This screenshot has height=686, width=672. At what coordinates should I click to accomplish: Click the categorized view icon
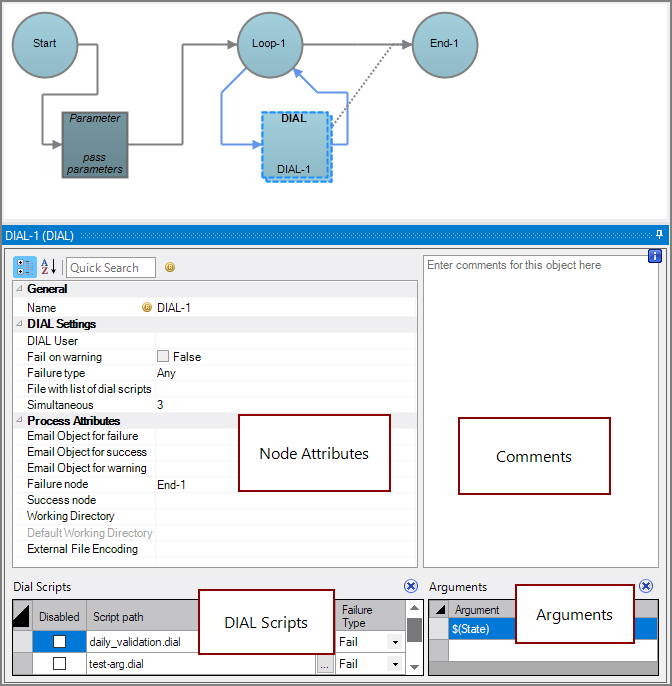point(25,267)
